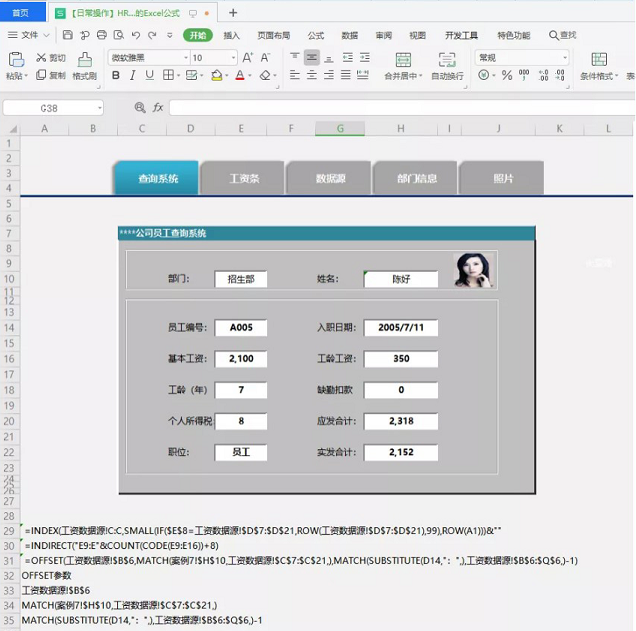The image size is (636, 631).
Task: Click the 数据源 navigation button
Action: (330, 178)
